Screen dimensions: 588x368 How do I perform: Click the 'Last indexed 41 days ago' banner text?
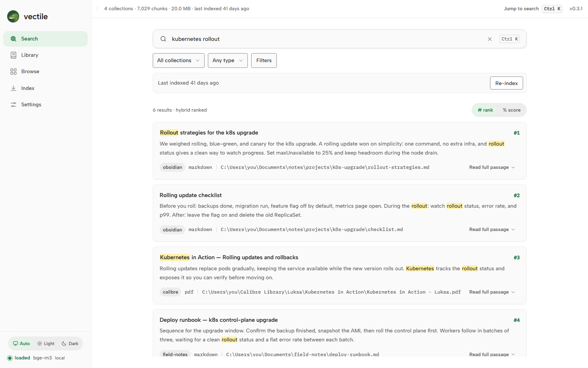click(188, 83)
